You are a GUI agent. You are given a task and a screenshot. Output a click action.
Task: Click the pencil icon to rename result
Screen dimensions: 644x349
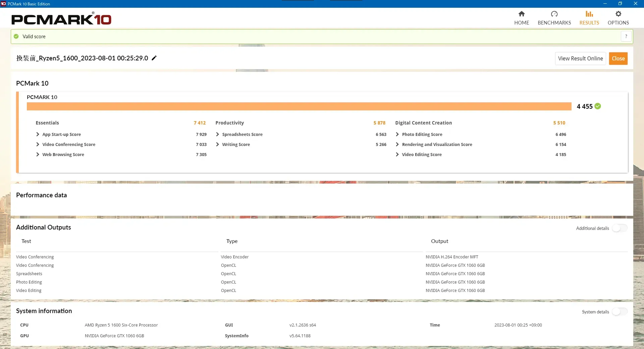tap(154, 58)
